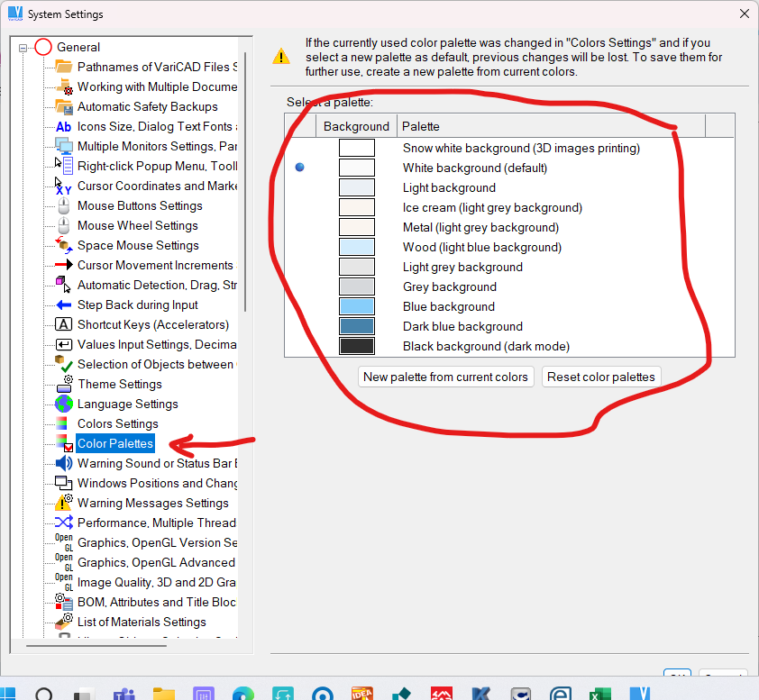
Task: Click New palette from current colors
Action: [445, 377]
